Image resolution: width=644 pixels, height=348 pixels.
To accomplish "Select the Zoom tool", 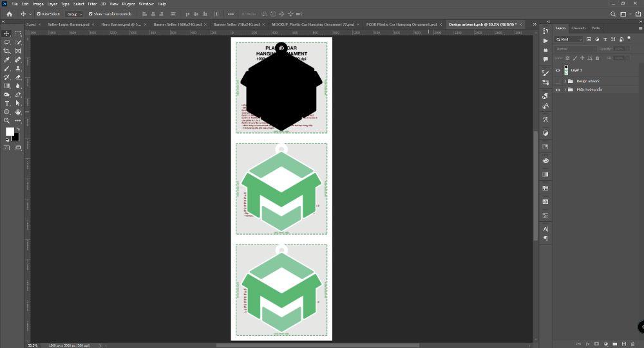I will point(7,121).
